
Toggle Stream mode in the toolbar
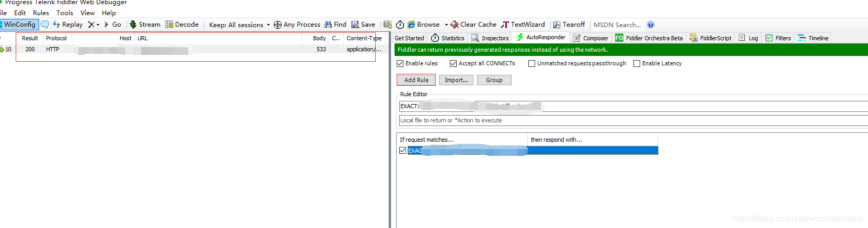point(145,25)
